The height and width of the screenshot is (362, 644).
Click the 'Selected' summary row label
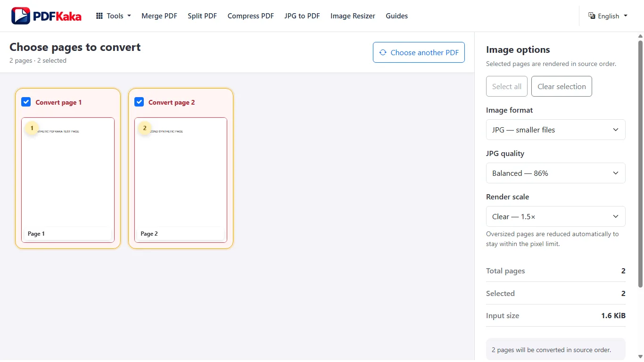500,294
